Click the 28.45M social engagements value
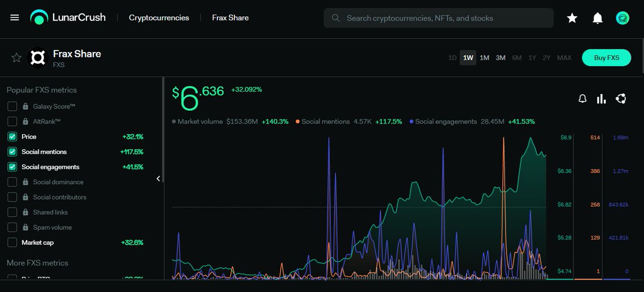Viewport: 644px width, 292px height. [492, 122]
